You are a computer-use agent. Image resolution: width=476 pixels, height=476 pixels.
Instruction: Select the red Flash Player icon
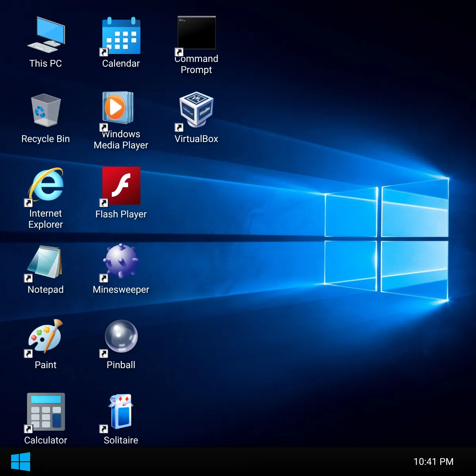click(x=121, y=186)
